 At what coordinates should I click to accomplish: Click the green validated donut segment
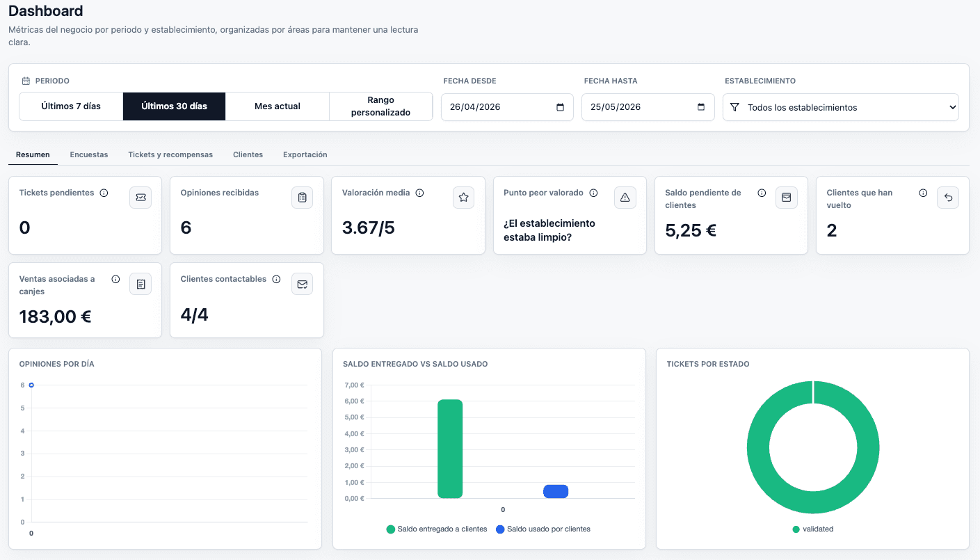pos(758,447)
